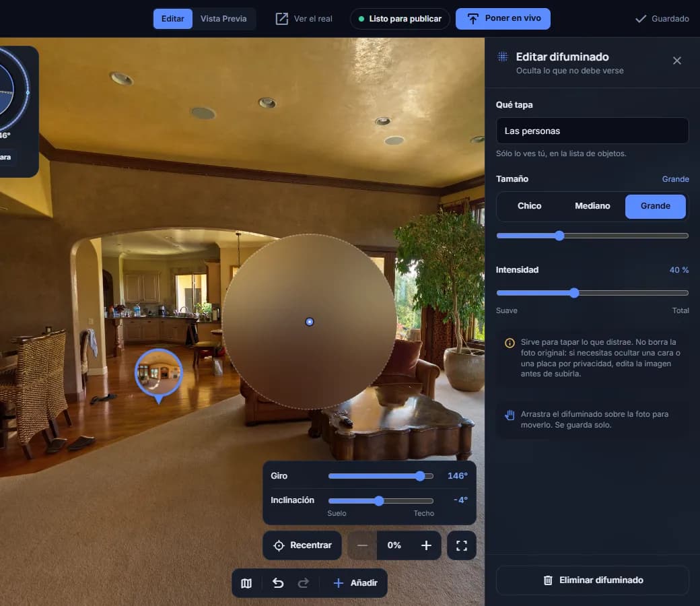Click the Recentrar target button
Screen dimensions: 700x606
click(302, 545)
